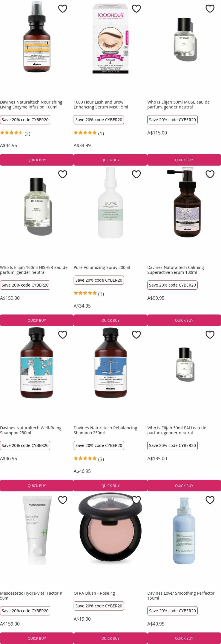The image size is (221, 644).
Task: Click CYBER20 promo badge under HISHER parfum
Action: coord(25,285)
